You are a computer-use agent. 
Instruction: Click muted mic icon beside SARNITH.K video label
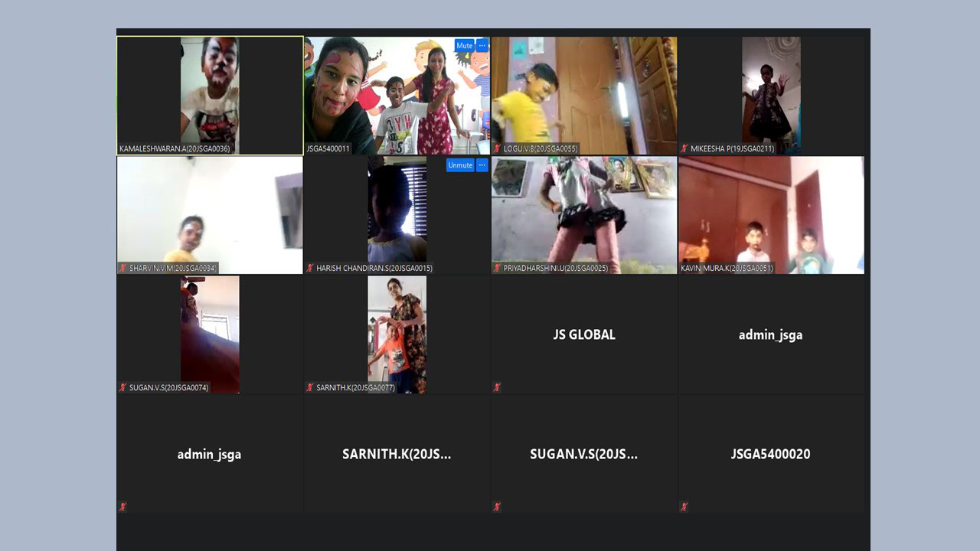point(310,387)
